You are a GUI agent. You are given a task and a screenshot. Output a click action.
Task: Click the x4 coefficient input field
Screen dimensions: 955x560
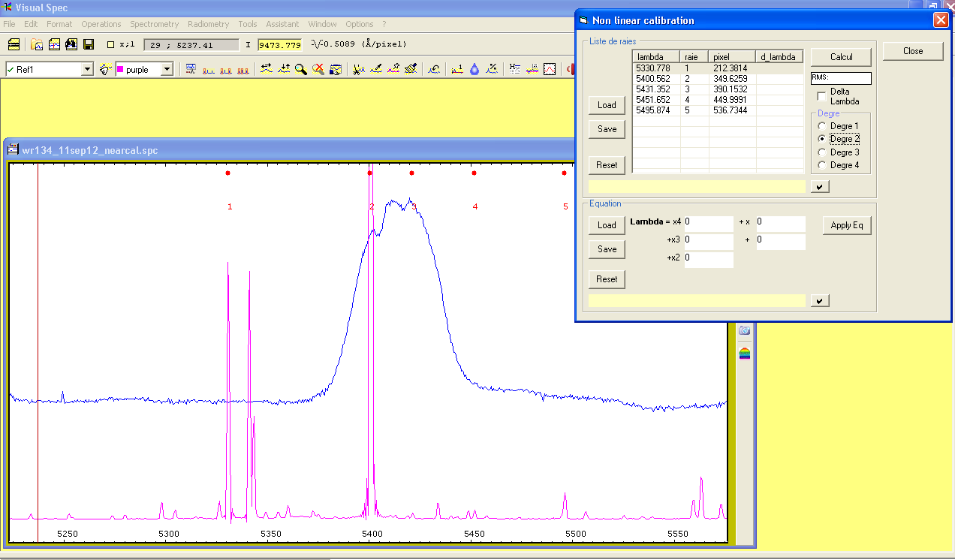click(708, 223)
